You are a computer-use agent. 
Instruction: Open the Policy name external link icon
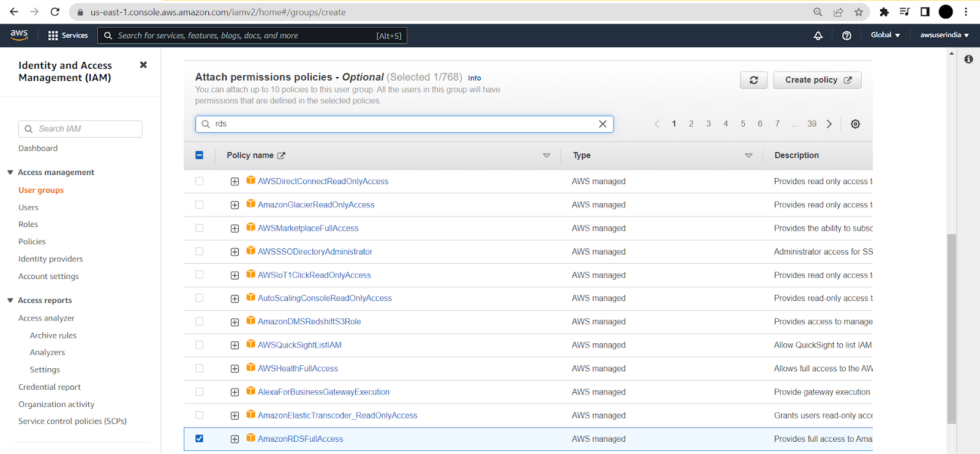point(281,155)
